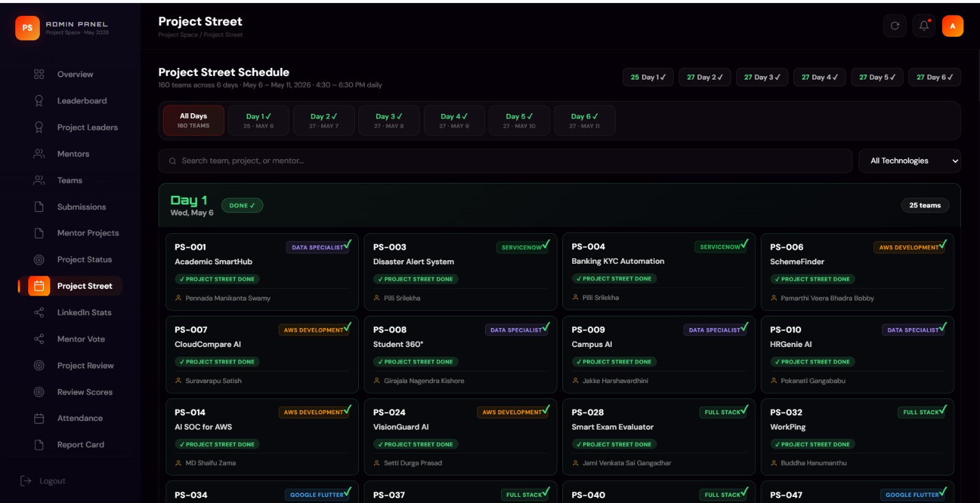Screen dimensions: 980x503
Task: Open the Leaderboard award icon
Action: pyautogui.click(x=39, y=100)
